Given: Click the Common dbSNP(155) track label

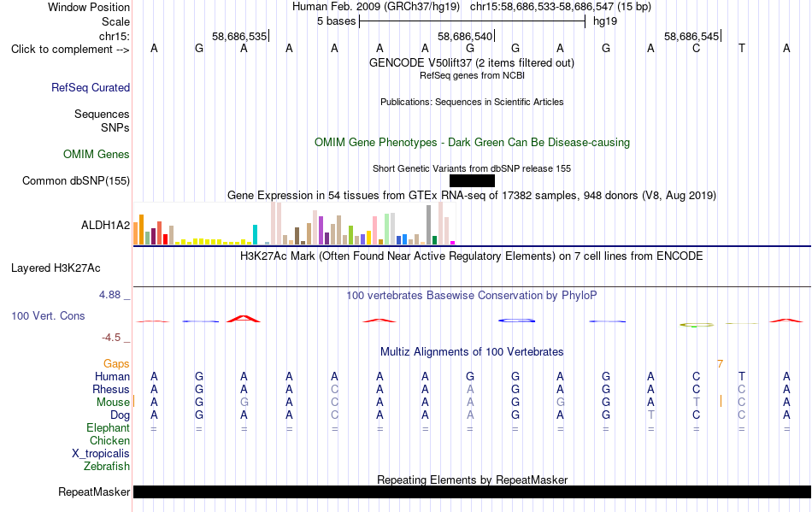Looking at the screenshot, I should 76,180.
